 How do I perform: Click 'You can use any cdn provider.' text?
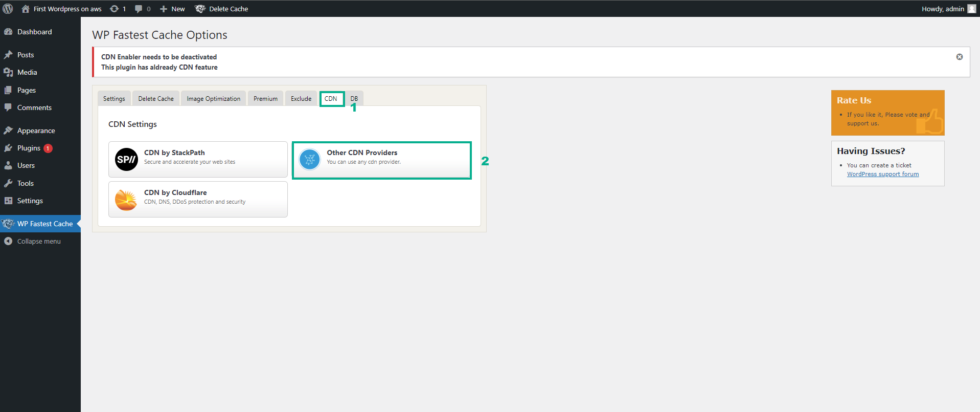(x=364, y=162)
